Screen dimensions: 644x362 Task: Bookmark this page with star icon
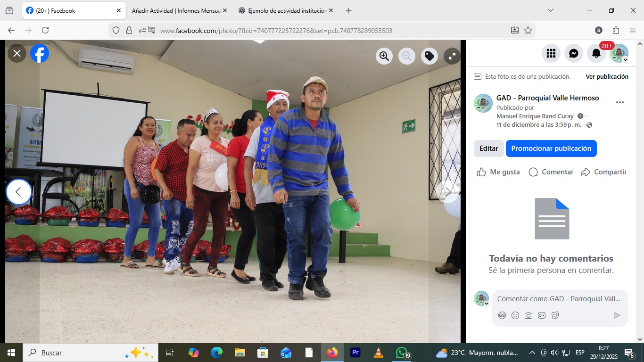pos(528,30)
